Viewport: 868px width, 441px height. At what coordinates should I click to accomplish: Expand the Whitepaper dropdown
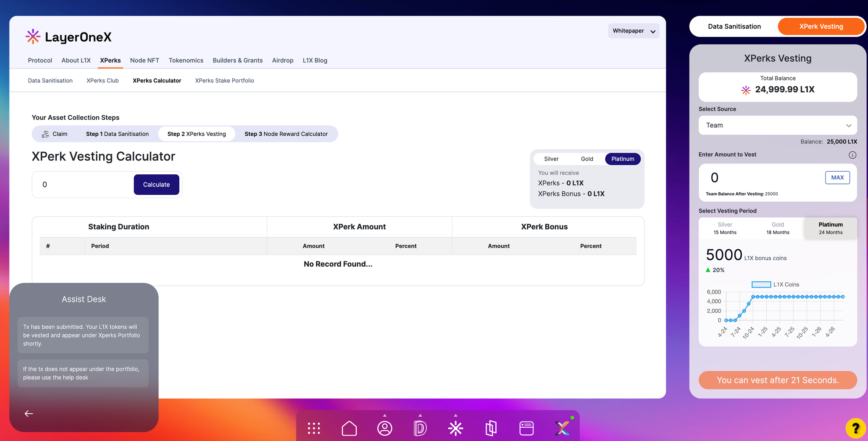point(633,31)
